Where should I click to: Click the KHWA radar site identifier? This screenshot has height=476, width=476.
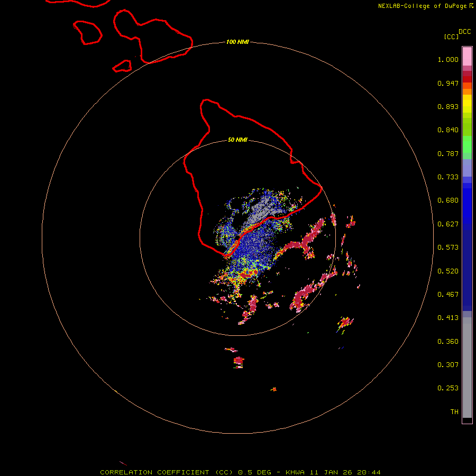pyautogui.click(x=295, y=472)
